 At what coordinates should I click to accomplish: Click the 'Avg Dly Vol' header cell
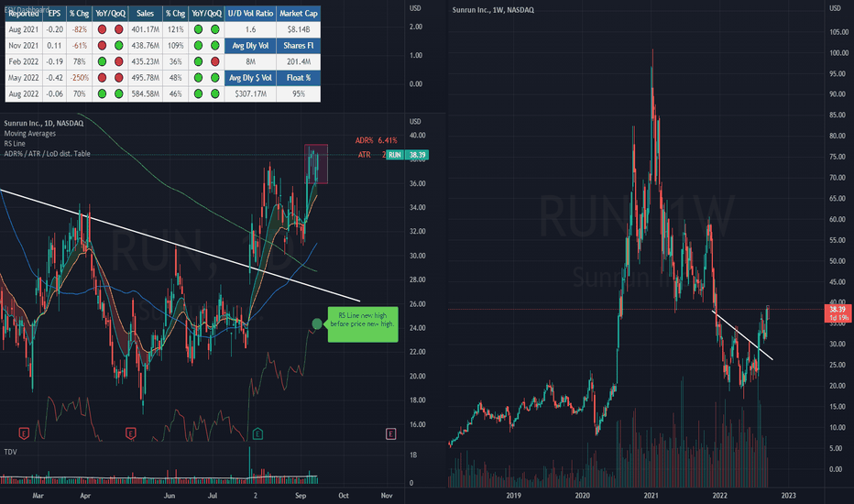(x=250, y=45)
